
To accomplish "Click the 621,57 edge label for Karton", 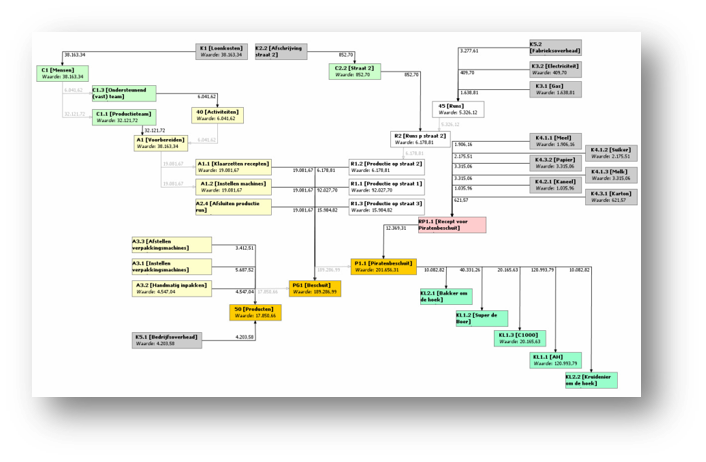I will tap(461, 200).
